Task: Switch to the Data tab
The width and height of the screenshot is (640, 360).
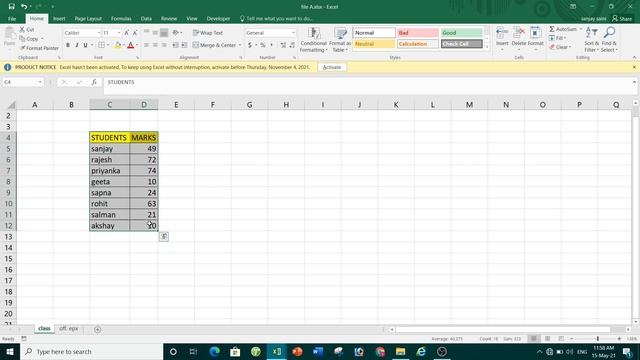Action: click(x=146, y=19)
